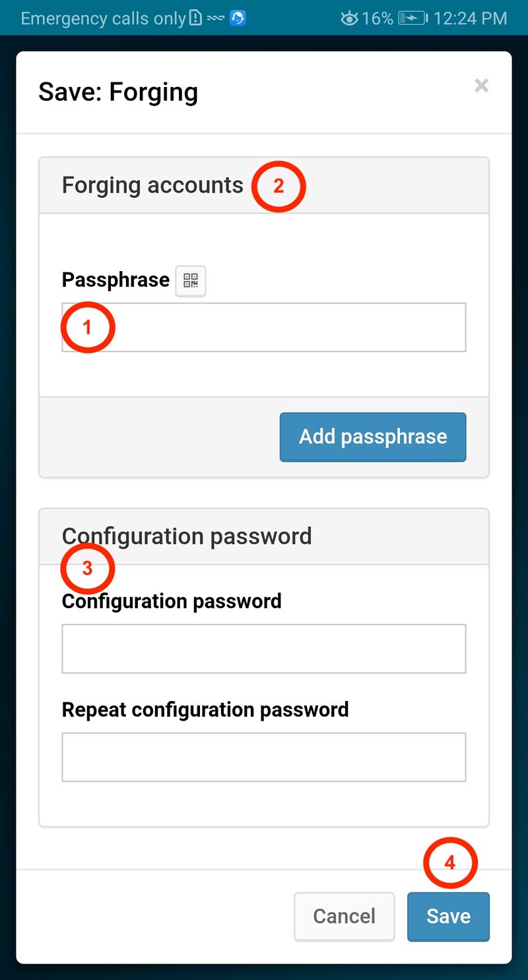
Task: Click the red circle marker numbered 2
Action: click(279, 186)
